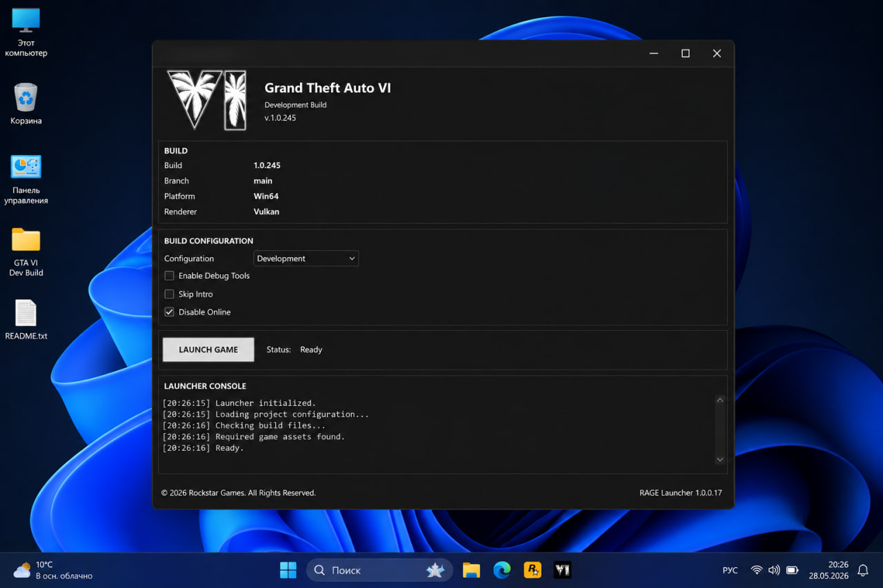The height and width of the screenshot is (588, 883).
Task: Click the Build value 1.0.245
Action: pos(267,165)
